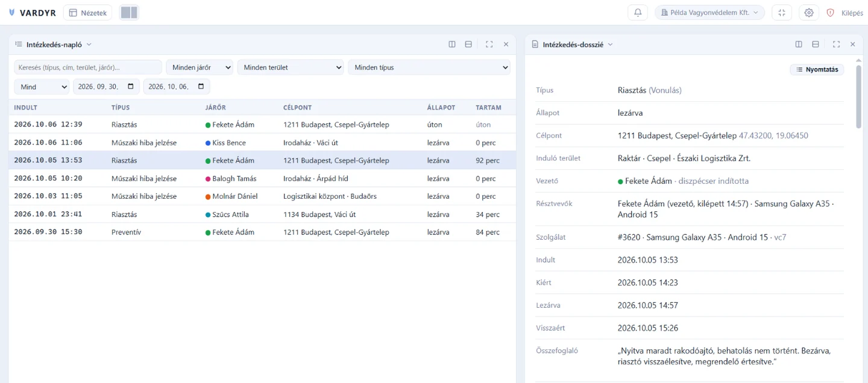Select the Kiss Bence log entry

coord(262,143)
